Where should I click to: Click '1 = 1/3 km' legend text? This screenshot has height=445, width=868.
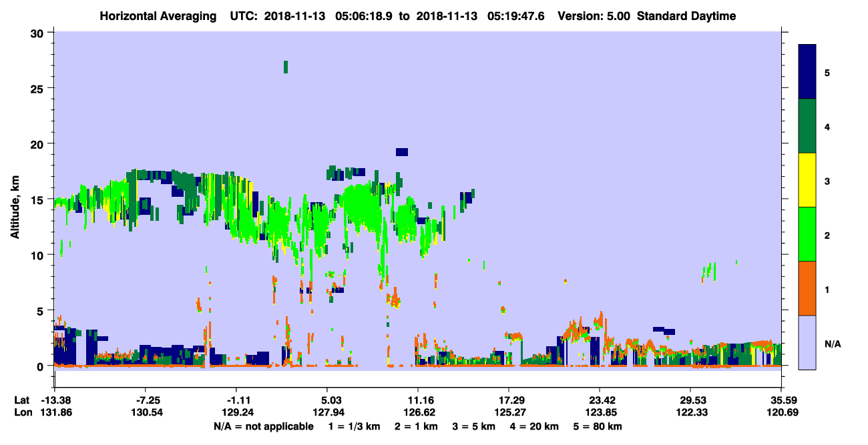click(355, 426)
